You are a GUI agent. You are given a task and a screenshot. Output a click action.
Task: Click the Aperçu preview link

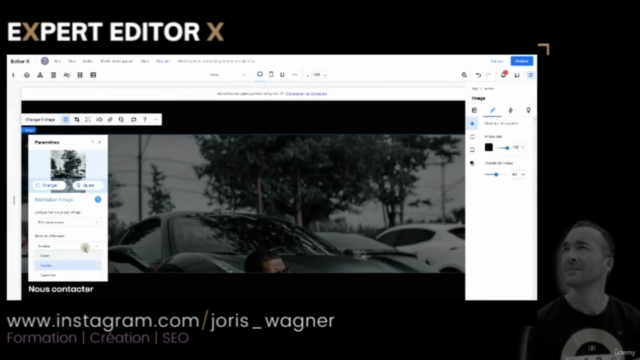pos(497,61)
